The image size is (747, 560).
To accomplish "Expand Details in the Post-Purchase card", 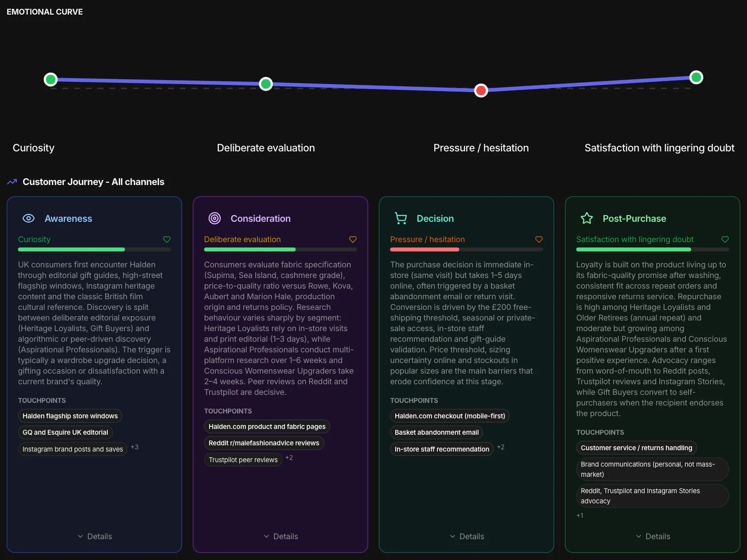I will (x=653, y=537).
